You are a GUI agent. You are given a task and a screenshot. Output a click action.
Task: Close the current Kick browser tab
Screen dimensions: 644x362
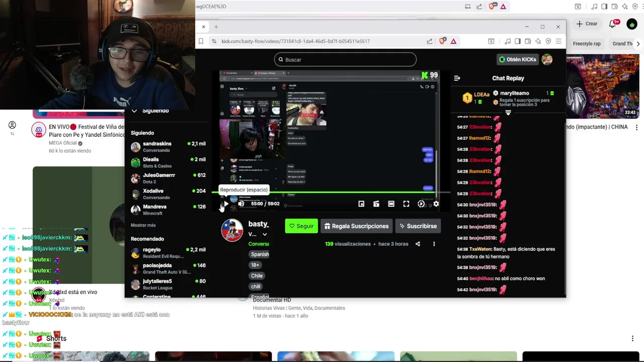(203, 27)
